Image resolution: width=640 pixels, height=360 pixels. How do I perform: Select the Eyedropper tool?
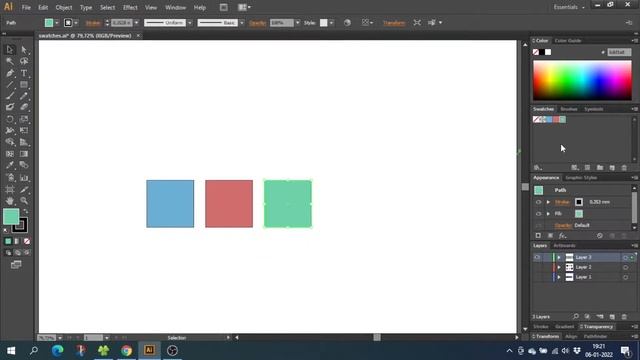pos(10,165)
